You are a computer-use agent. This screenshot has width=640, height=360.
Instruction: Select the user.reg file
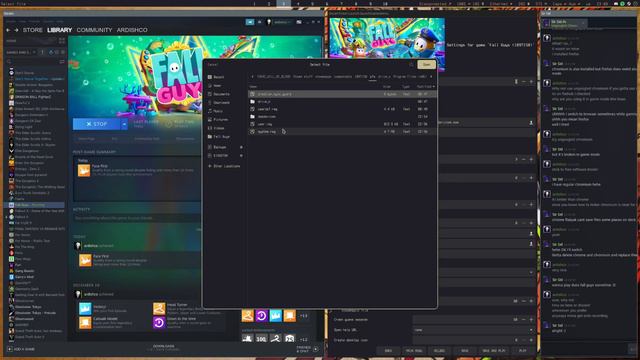(342, 124)
